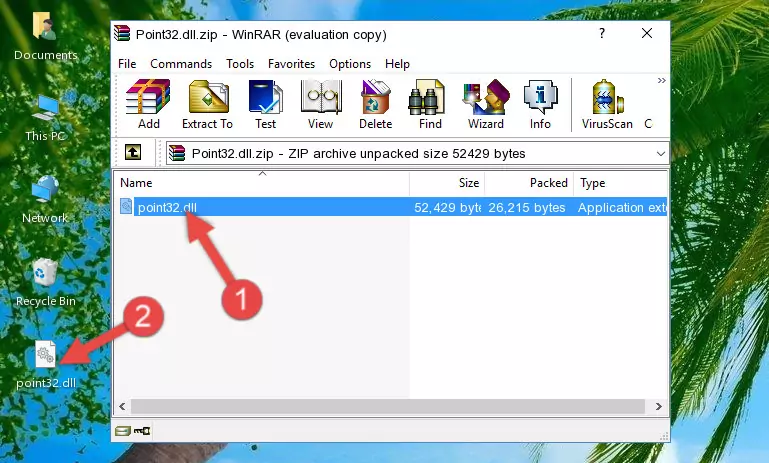Viewport: 769px width, 463px height.
Task: Open the Find tool
Action: [x=430, y=104]
